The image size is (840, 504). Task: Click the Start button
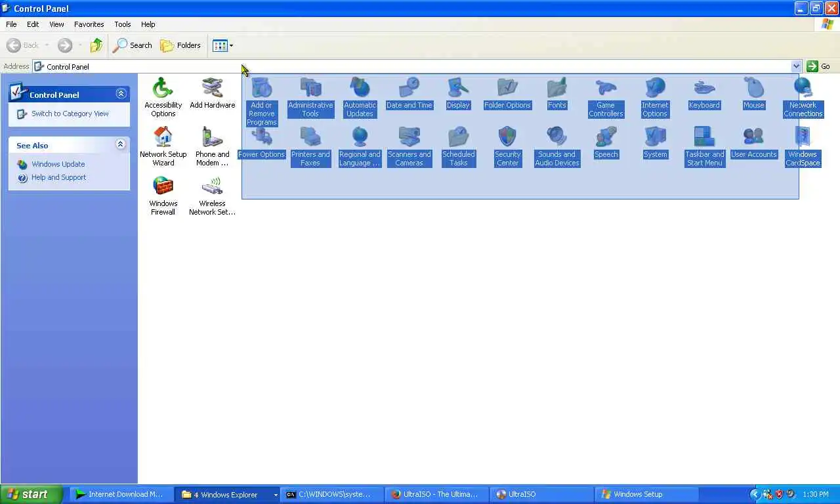(x=31, y=494)
